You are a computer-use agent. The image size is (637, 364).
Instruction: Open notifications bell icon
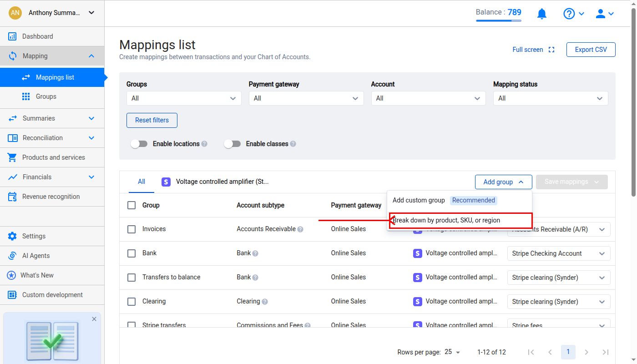(541, 14)
